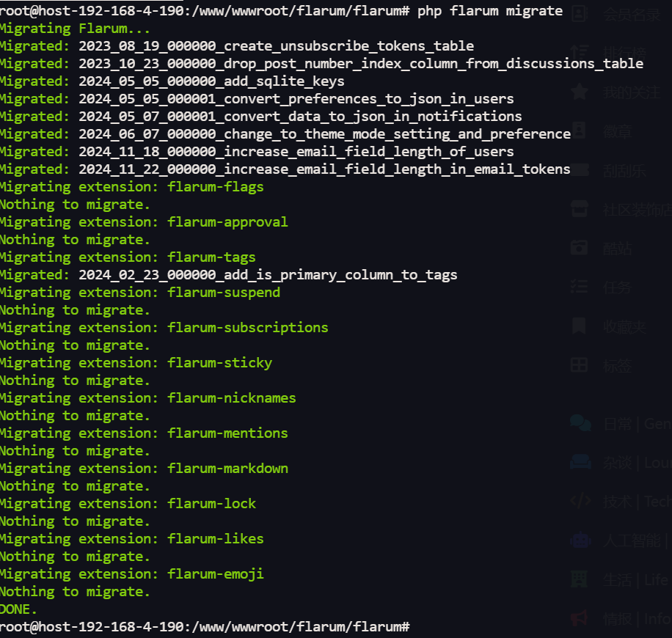Image resolution: width=672 pixels, height=638 pixels.
Task: Click the shop icon beside 社区装饰店
Action: point(580,209)
